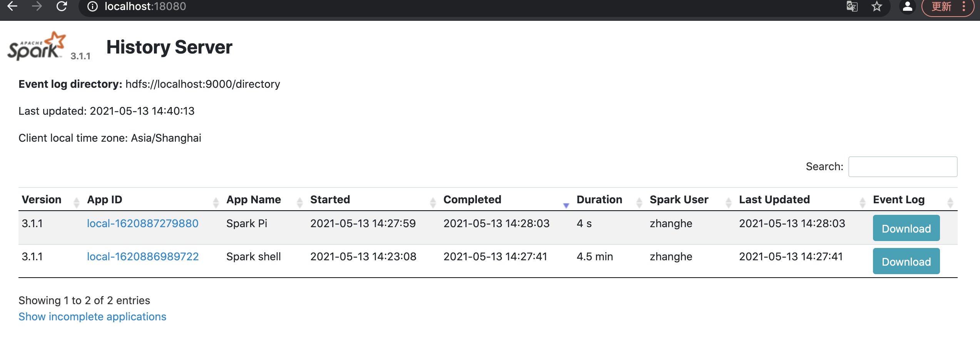
Task: Reload the History Server page
Action: [62, 6]
